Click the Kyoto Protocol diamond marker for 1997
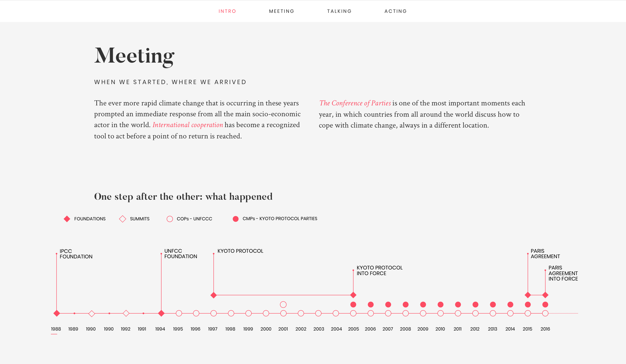 pyautogui.click(x=214, y=295)
